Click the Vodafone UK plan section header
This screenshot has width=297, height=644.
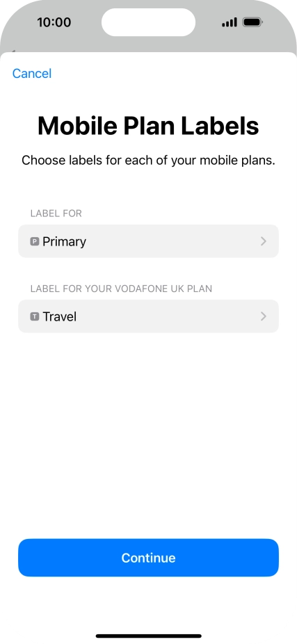click(x=121, y=289)
